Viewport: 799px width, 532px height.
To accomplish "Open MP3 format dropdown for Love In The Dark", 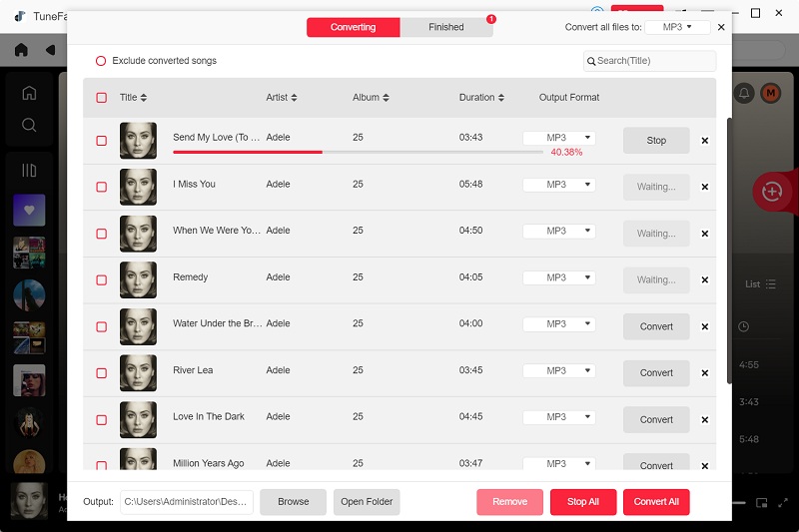I will (x=558, y=417).
